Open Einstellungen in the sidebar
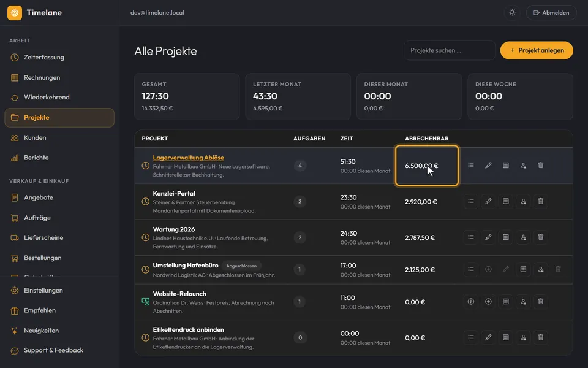 coord(59,290)
